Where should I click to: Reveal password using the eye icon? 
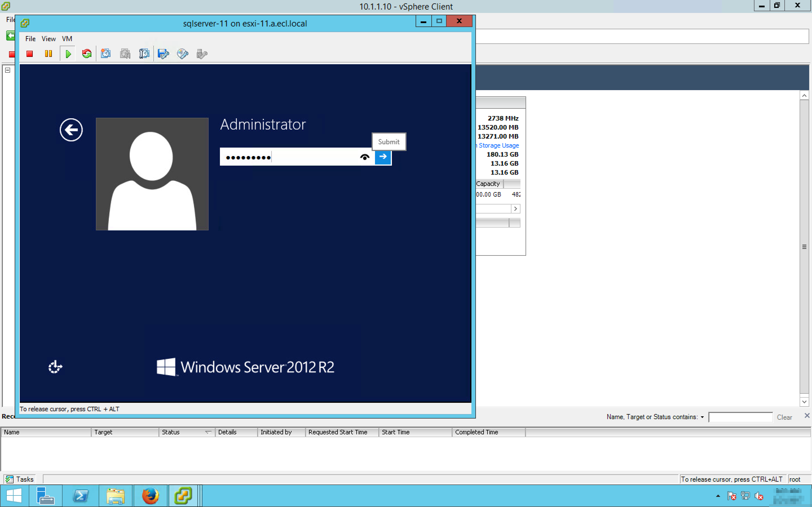[x=364, y=157]
